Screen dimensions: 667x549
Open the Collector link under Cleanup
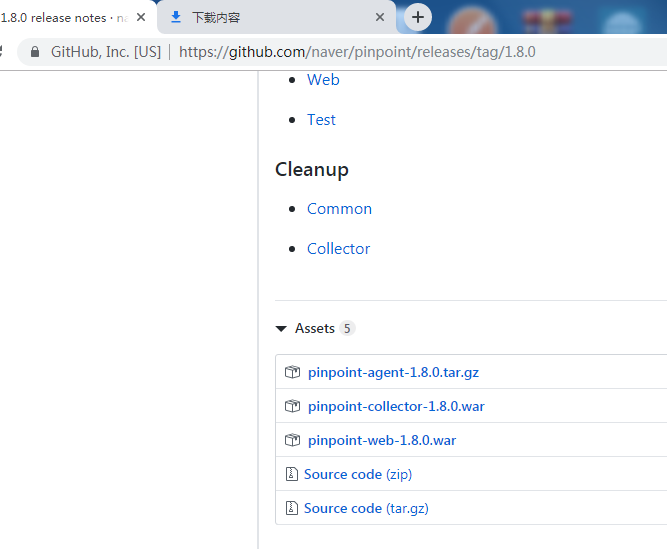click(339, 249)
